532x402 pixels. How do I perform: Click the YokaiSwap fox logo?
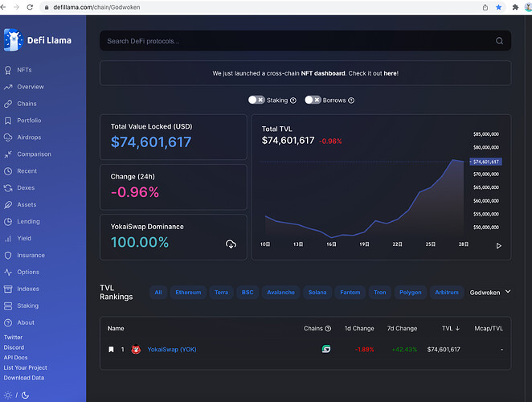(x=136, y=349)
